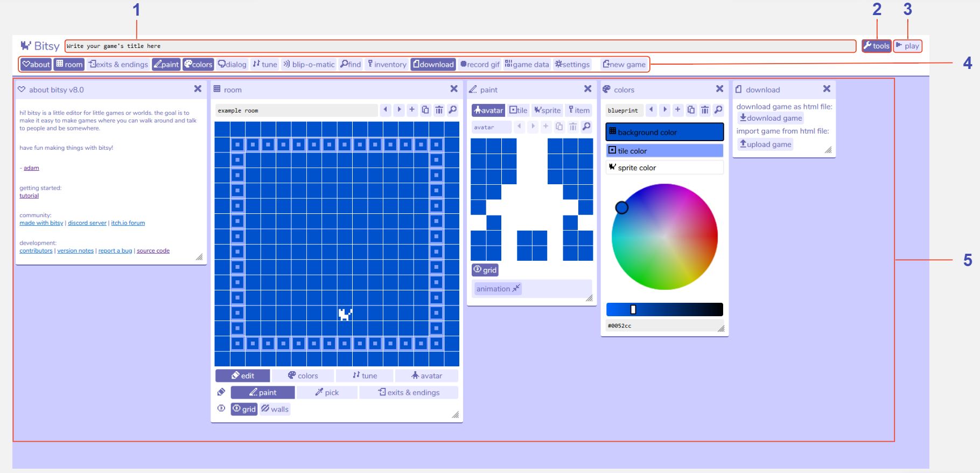Duplicate the blueprint palette

pyautogui.click(x=691, y=110)
